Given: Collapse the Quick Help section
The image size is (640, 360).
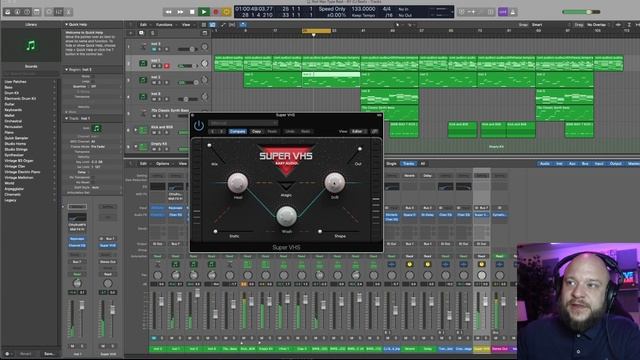Looking at the screenshot, I should coord(67,24).
